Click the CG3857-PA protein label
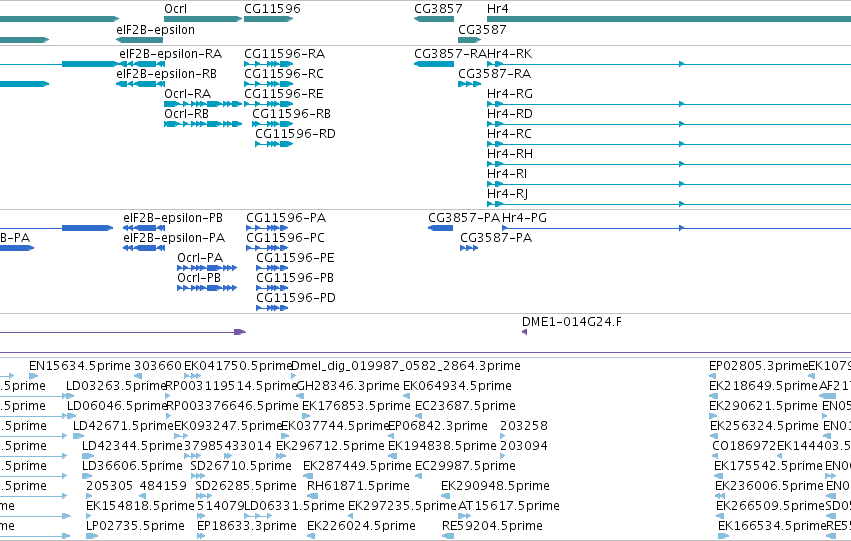851x541 pixels. 464,218
